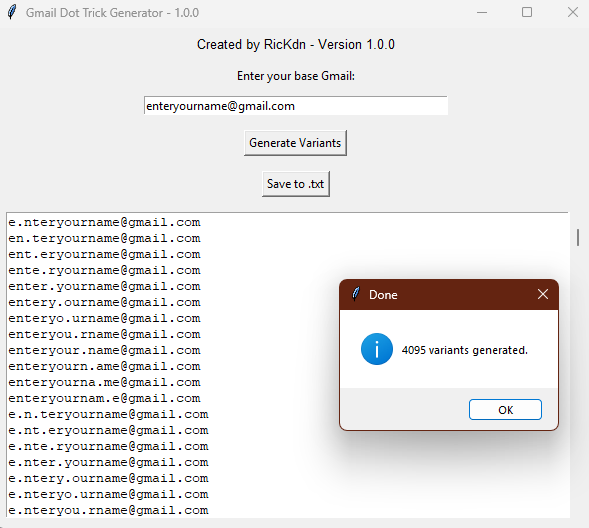
Task: Click the feather icon in main title bar
Action: coord(12,12)
